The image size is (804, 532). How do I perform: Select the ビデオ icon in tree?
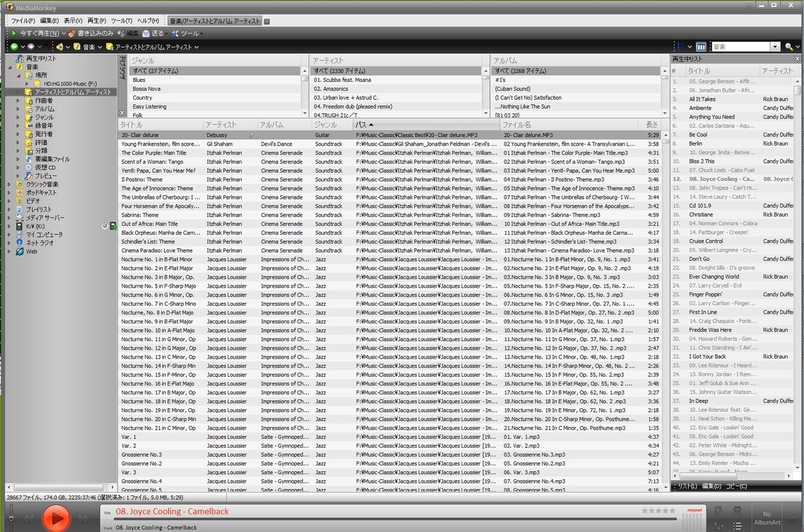coord(20,201)
